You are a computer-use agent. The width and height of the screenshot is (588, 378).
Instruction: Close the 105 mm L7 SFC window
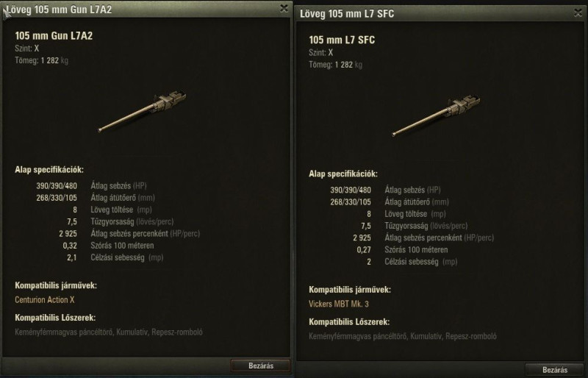click(x=578, y=13)
